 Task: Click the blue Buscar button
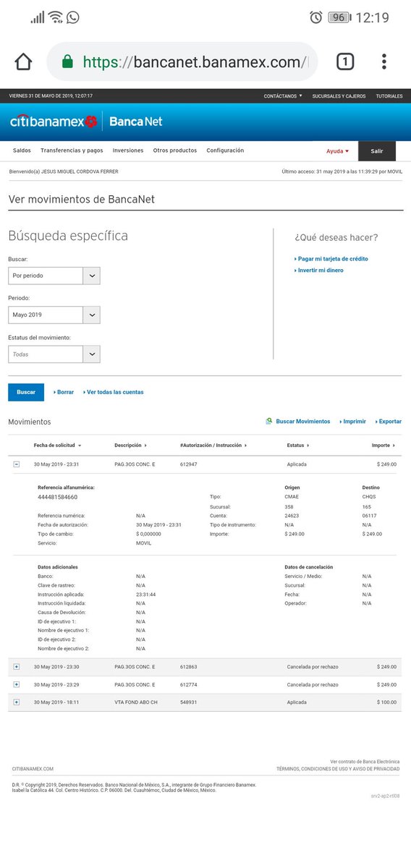coord(26,392)
